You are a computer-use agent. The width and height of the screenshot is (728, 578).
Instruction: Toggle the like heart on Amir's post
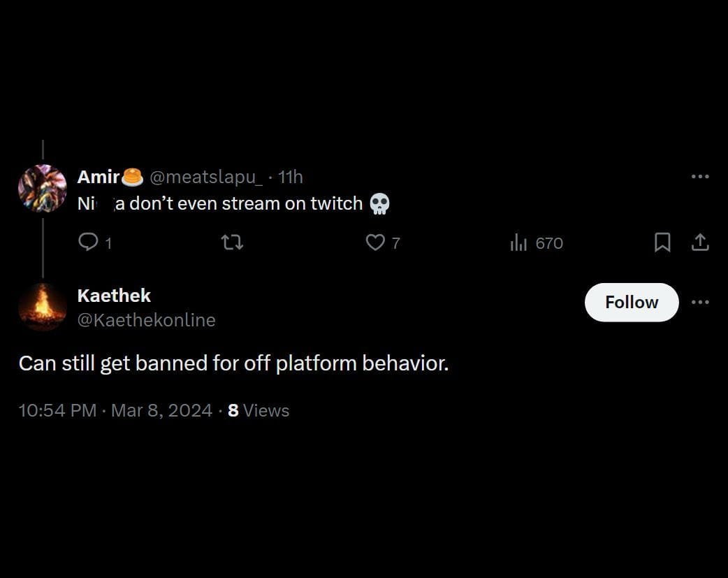coord(376,243)
